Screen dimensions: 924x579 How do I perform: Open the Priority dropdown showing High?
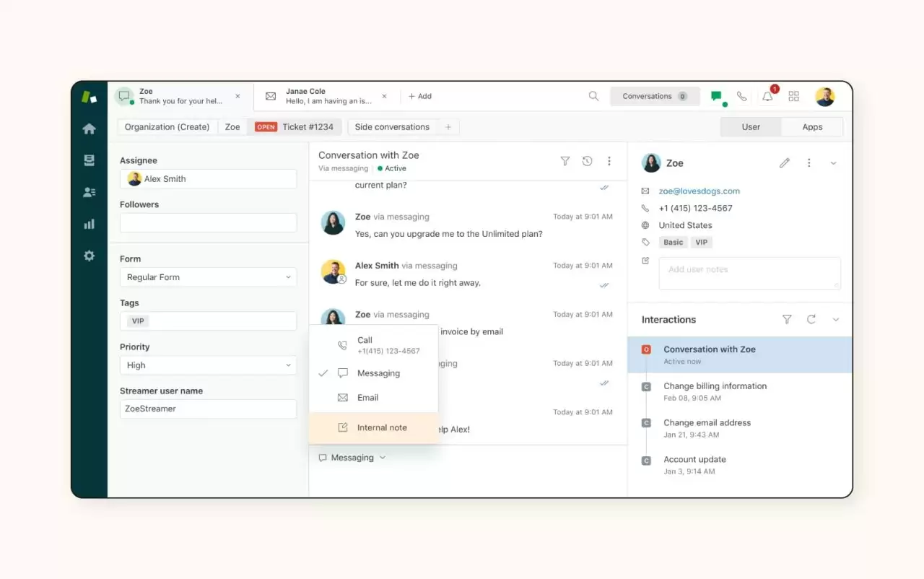click(208, 365)
